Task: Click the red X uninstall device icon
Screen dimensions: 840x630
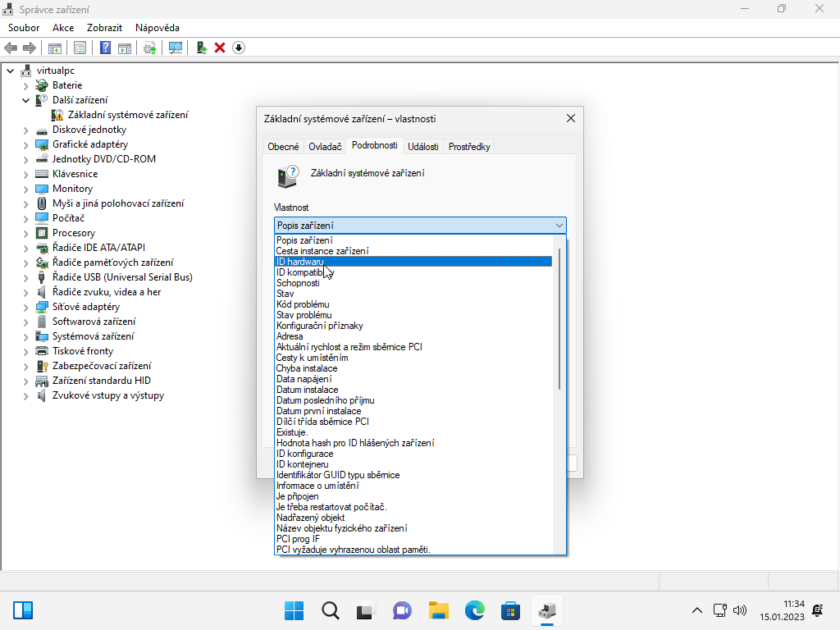Action: coord(220,48)
